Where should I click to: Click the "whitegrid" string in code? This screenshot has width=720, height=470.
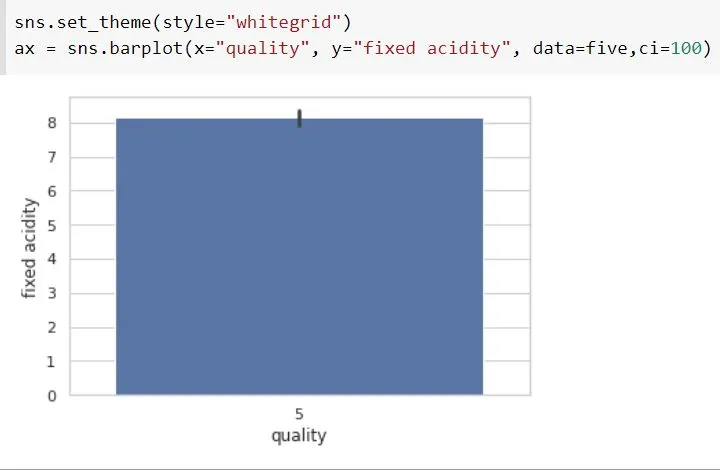click(283, 22)
